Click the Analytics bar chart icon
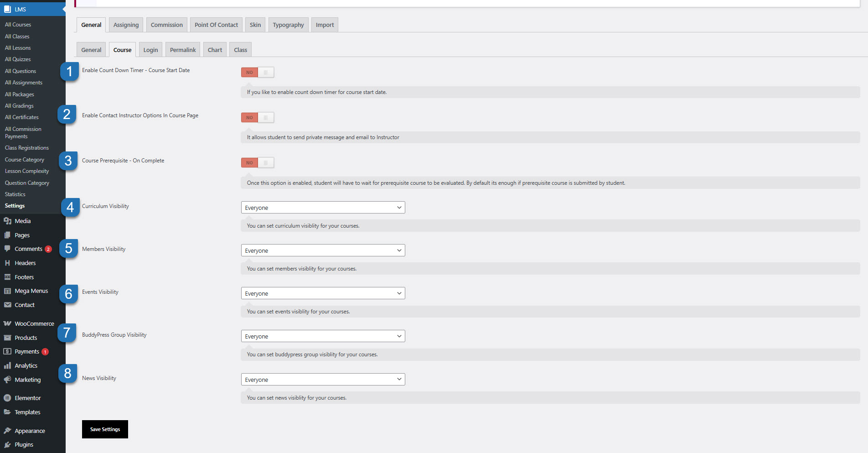This screenshot has height=453, width=868. (7, 365)
